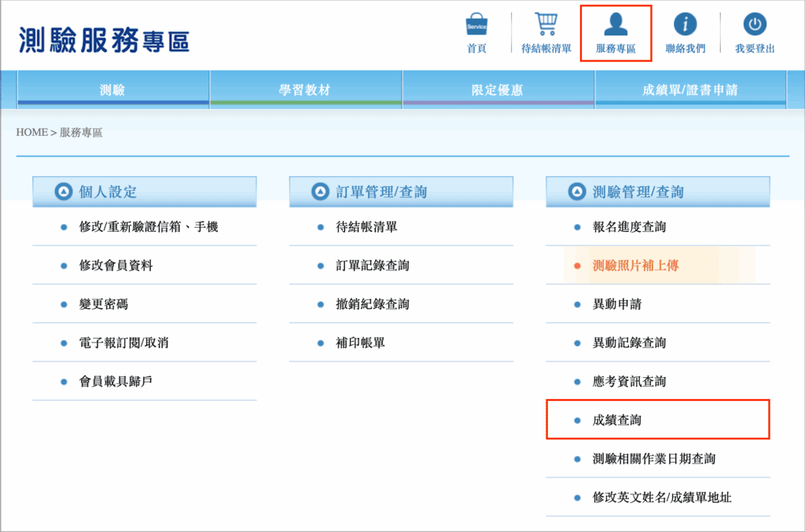Screen dimensions: 805x532
Task: Select the 學習教材 navigation tab
Action: pyautogui.click(x=305, y=90)
